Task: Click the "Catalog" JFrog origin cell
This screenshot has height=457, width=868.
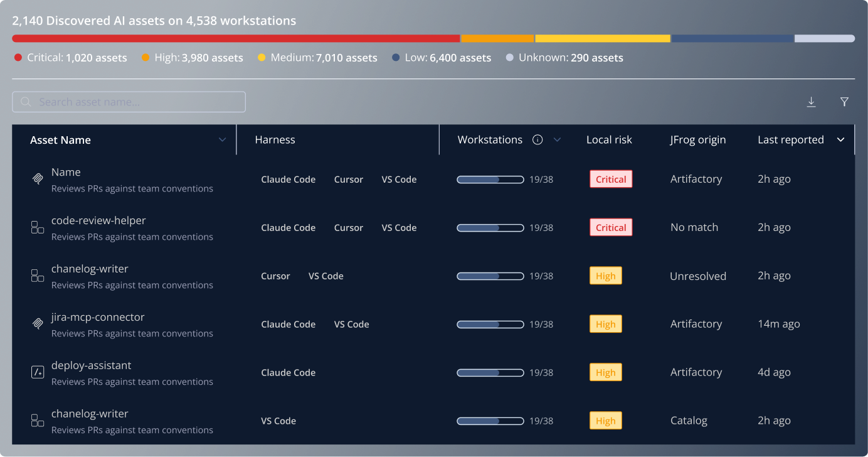Action: (689, 421)
